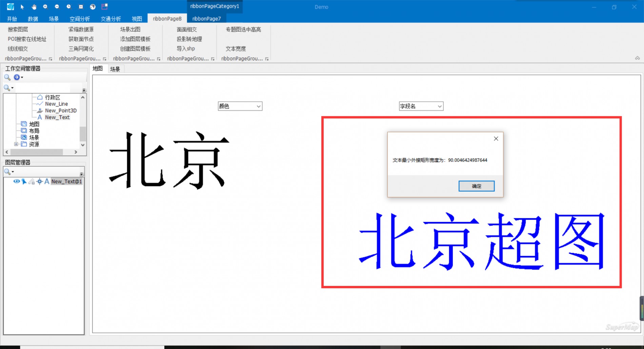Close the text width message dialog
The image size is (644, 349).
(496, 138)
